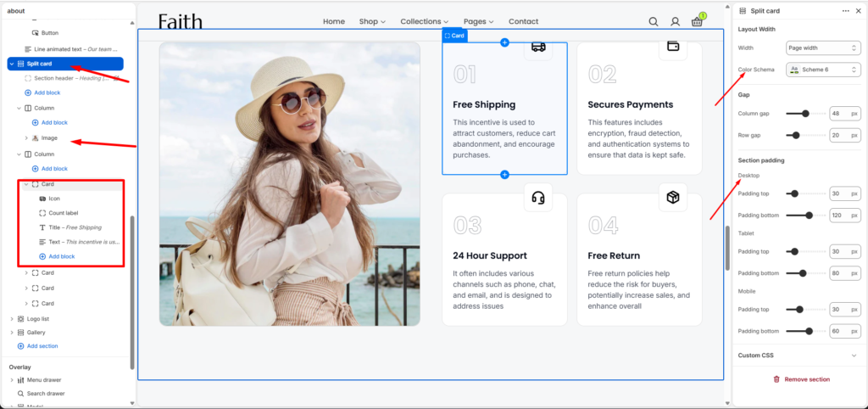Viewport: 868px width, 409px height.
Task: Click the Line animated text block icon
Action: (x=28, y=49)
